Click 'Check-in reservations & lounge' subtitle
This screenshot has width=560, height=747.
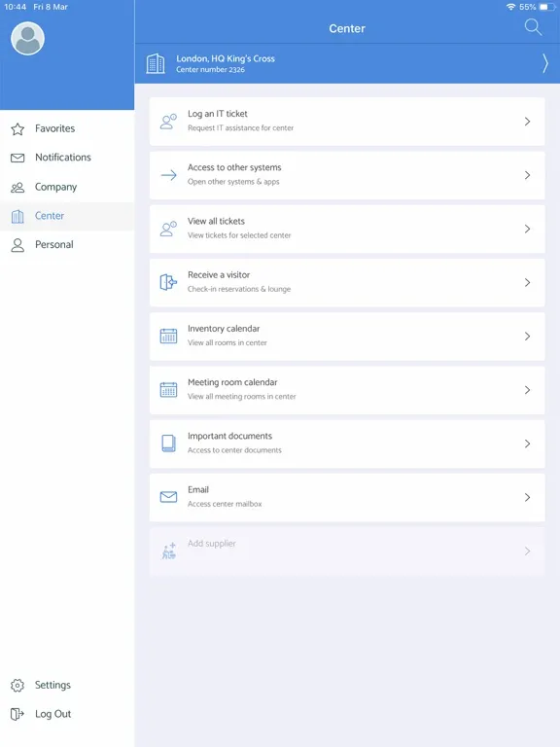click(x=239, y=289)
